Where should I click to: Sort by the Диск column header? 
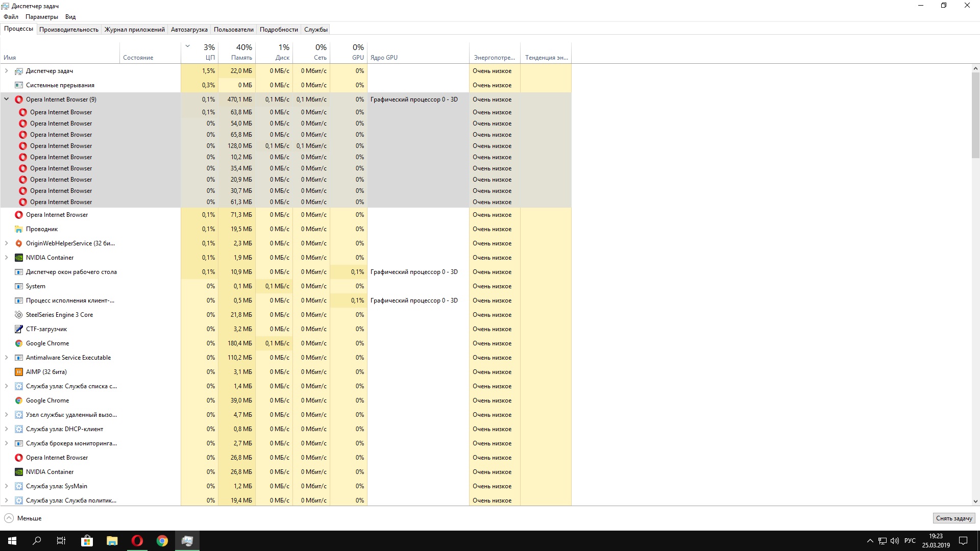[274, 53]
